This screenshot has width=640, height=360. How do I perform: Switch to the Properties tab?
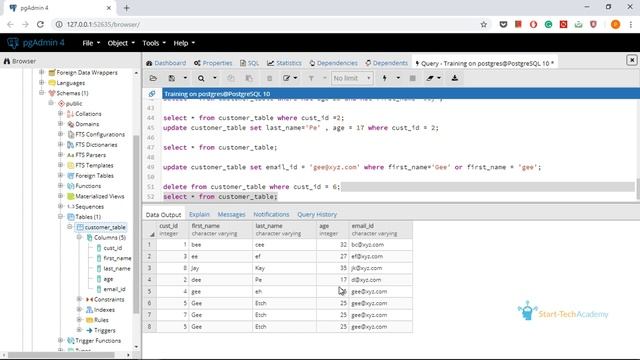pyautogui.click(x=213, y=63)
